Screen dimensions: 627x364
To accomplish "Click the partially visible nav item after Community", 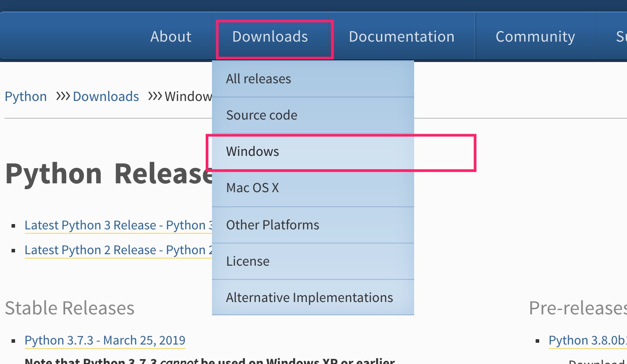I will click(x=621, y=36).
